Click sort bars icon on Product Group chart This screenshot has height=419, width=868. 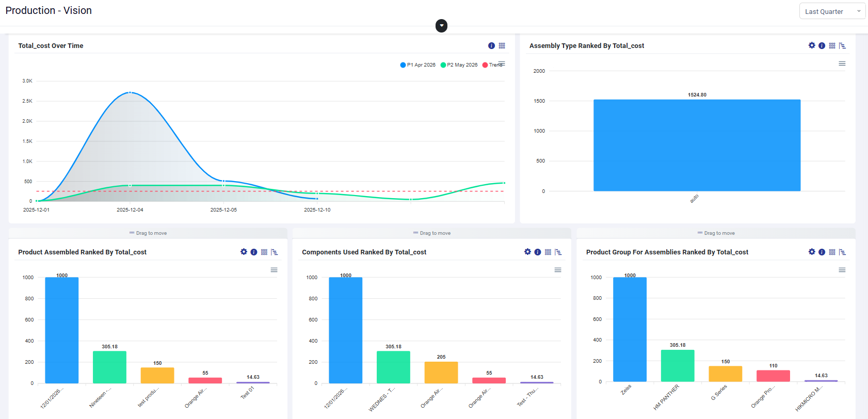[842, 252]
